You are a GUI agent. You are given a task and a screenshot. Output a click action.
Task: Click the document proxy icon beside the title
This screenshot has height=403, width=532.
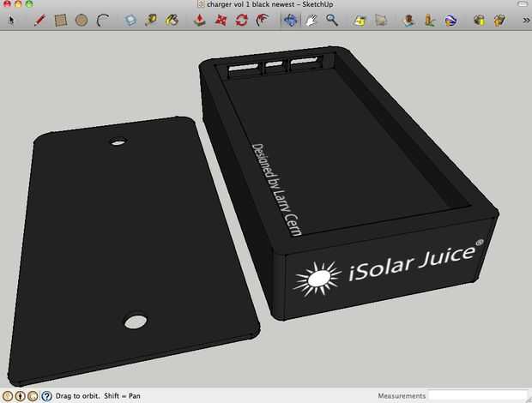(x=201, y=4)
